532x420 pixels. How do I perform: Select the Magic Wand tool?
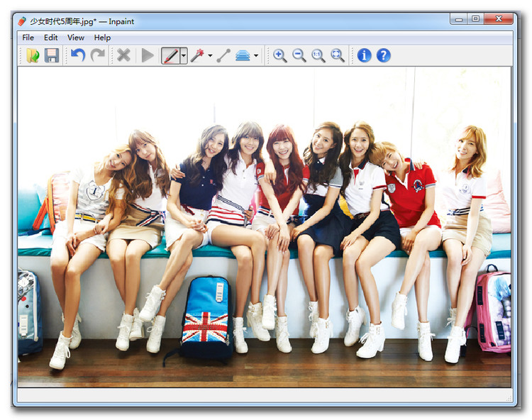click(x=197, y=55)
